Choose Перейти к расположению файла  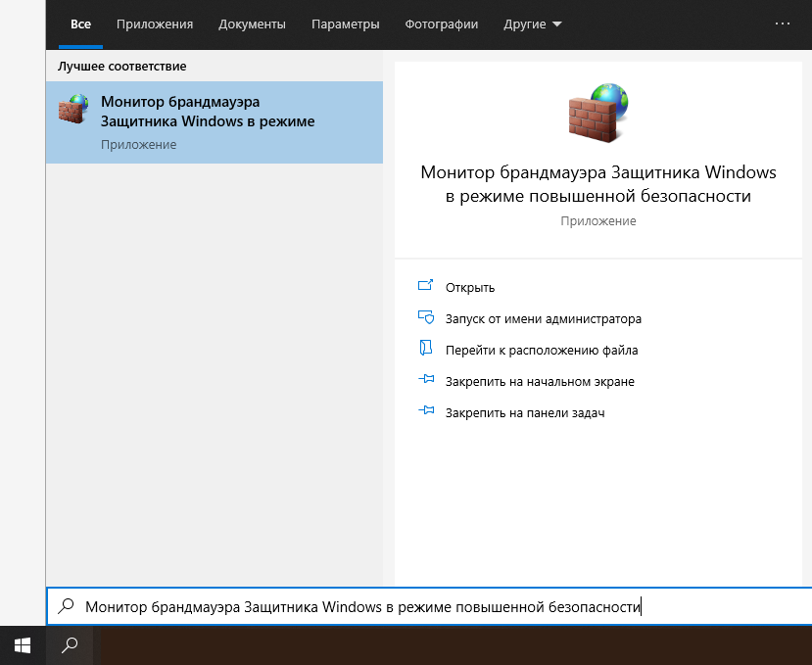tap(542, 351)
